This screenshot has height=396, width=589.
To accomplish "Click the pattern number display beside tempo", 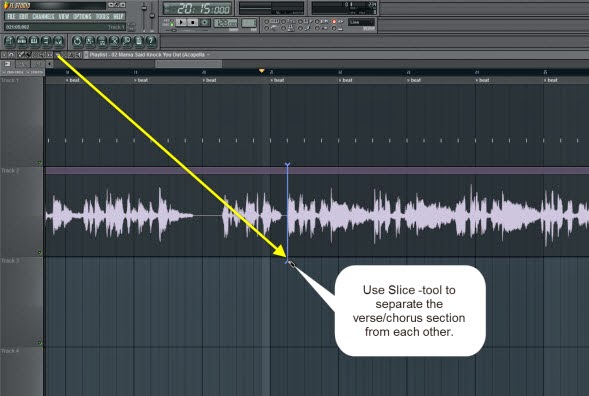I will 249,23.
